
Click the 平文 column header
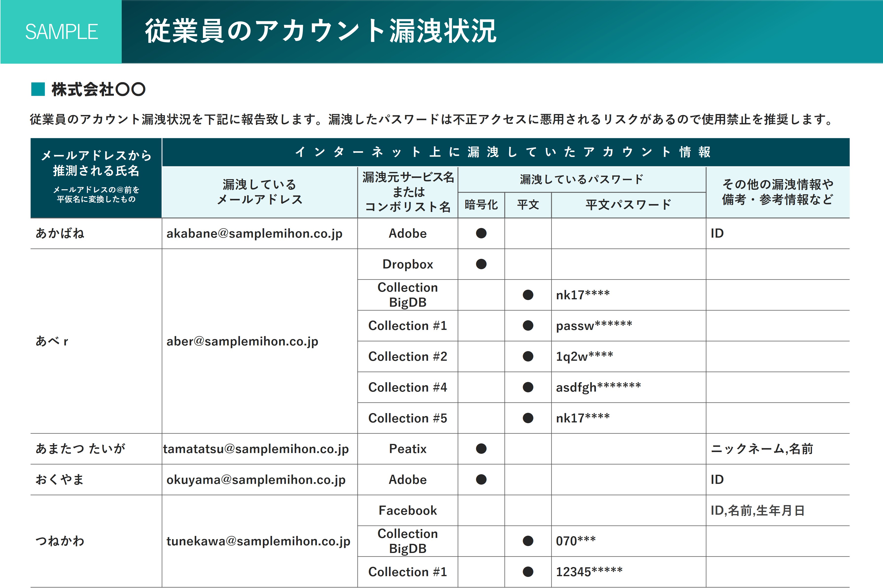tap(528, 205)
